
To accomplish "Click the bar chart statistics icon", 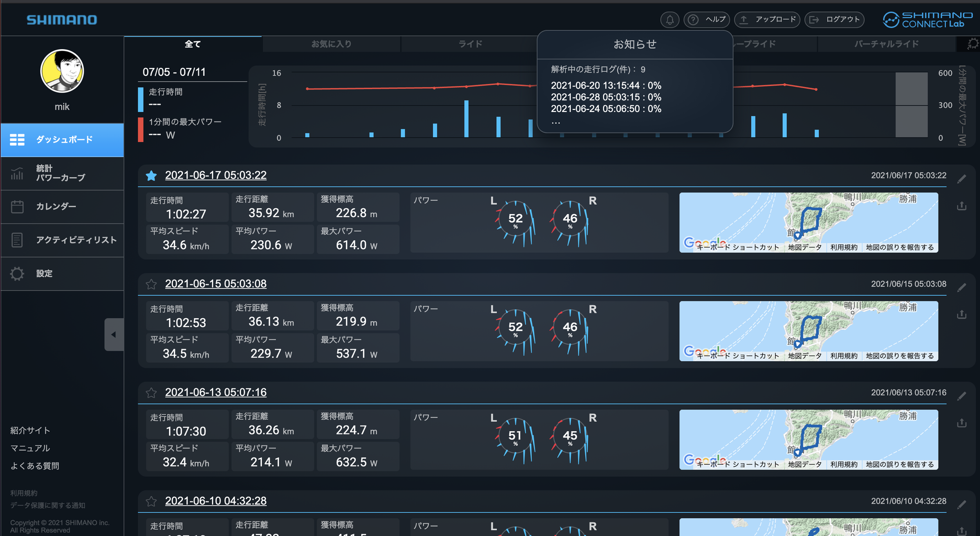I will pyautogui.click(x=17, y=173).
